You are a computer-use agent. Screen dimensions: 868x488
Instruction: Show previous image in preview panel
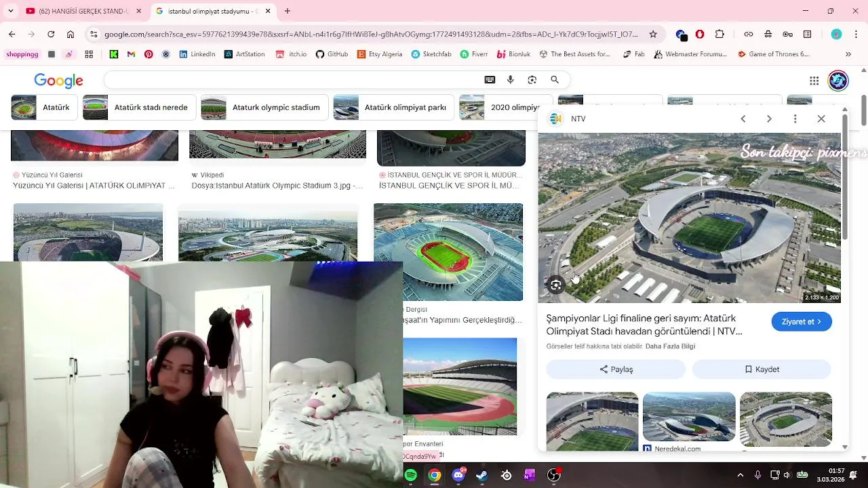(743, 119)
